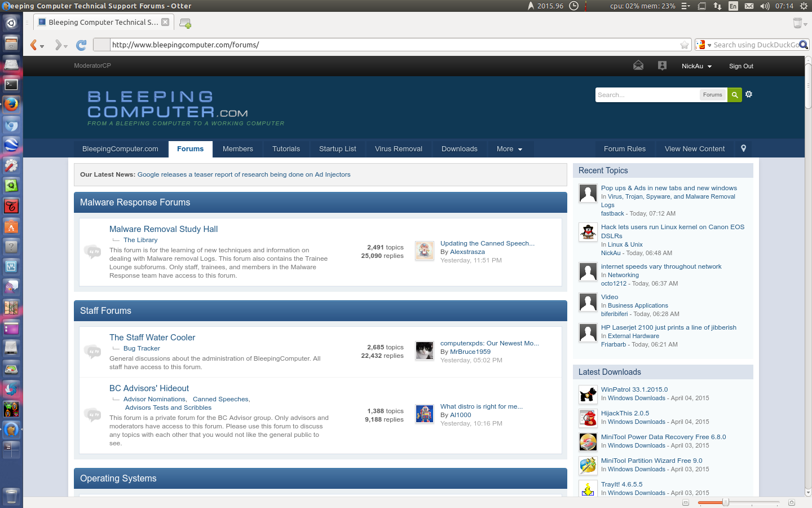Click the location pin icon in navbar
The width and height of the screenshot is (812, 508).
[x=744, y=148]
